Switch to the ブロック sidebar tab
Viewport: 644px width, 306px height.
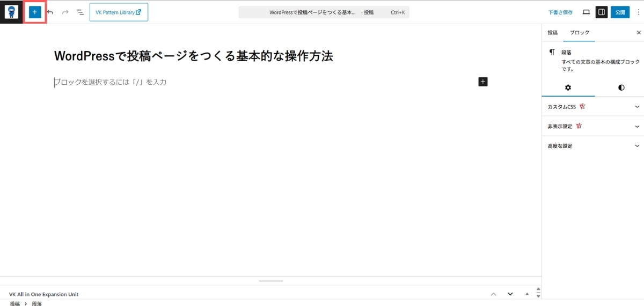point(580,33)
